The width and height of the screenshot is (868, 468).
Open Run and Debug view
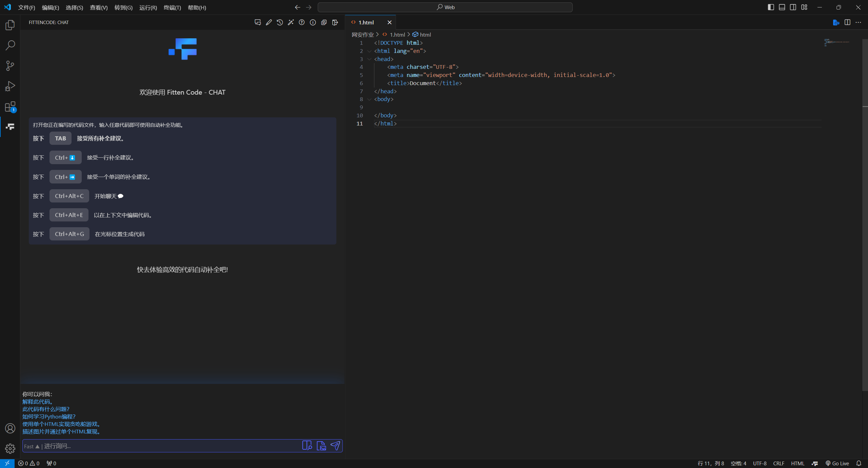[x=10, y=86]
